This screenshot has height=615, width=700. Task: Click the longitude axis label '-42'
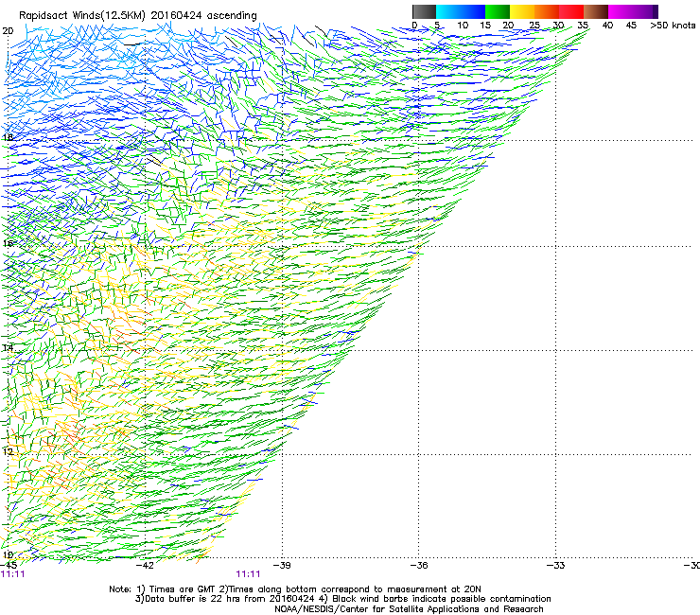tap(145, 565)
